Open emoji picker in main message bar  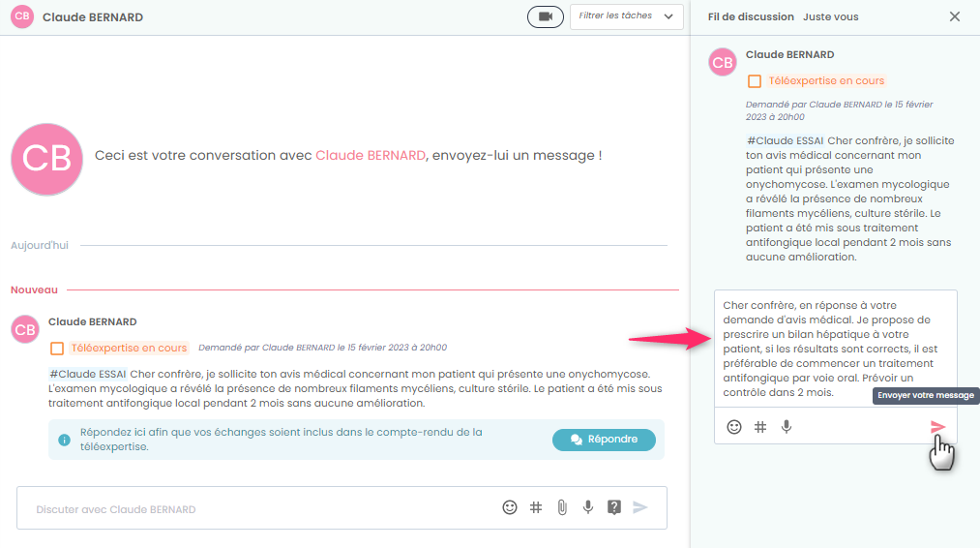[x=510, y=507]
